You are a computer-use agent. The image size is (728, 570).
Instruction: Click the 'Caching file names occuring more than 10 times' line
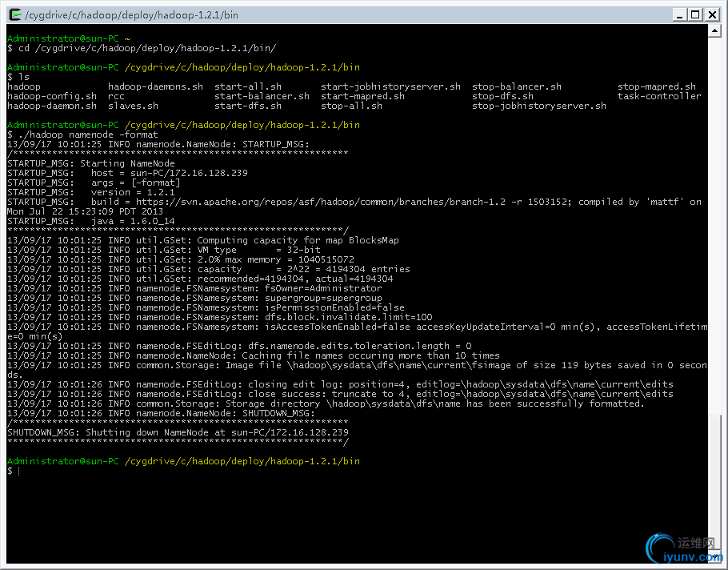pyautogui.click(x=254, y=355)
